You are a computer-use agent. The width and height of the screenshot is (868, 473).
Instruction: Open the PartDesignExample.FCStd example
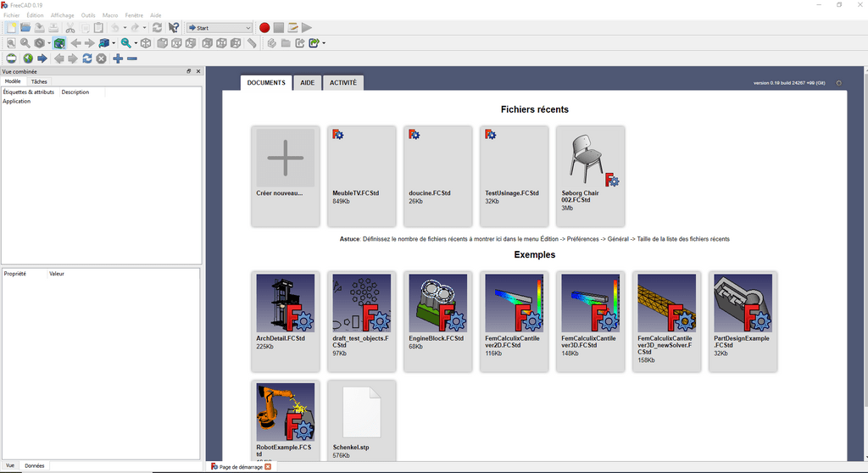pyautogui.click(x=743, y=321)
